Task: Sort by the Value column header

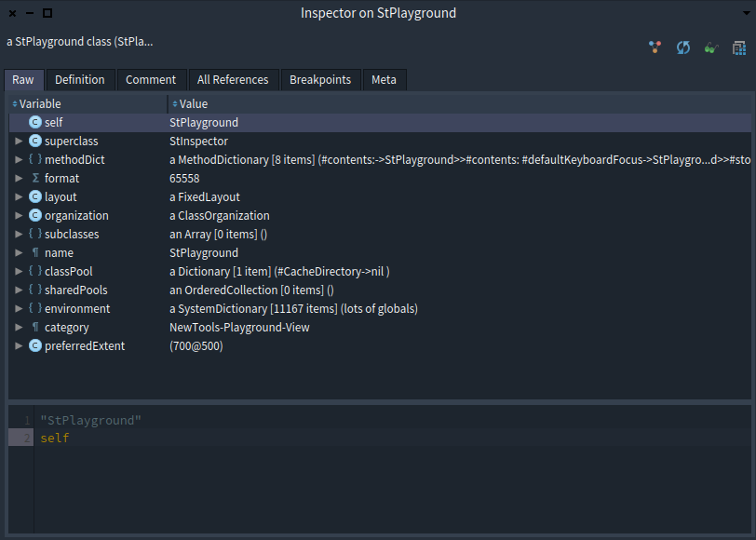Action: click(x=460, y=103)
